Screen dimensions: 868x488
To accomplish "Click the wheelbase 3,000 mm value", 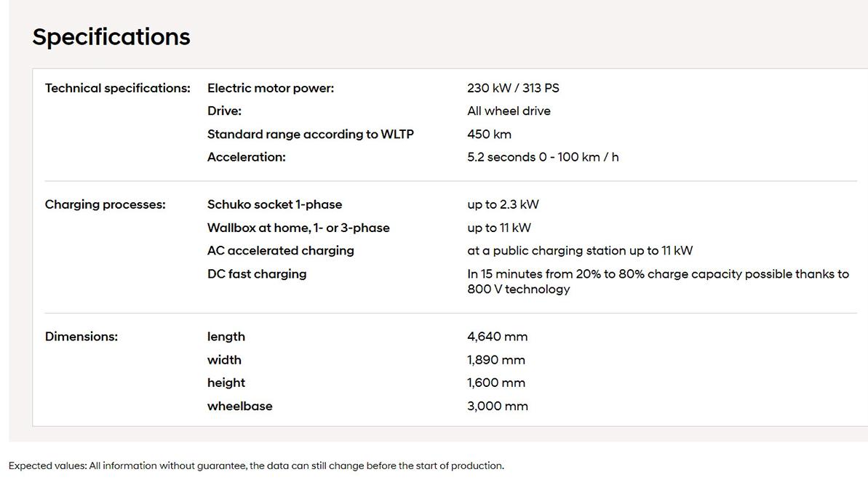I will [498, 406].
